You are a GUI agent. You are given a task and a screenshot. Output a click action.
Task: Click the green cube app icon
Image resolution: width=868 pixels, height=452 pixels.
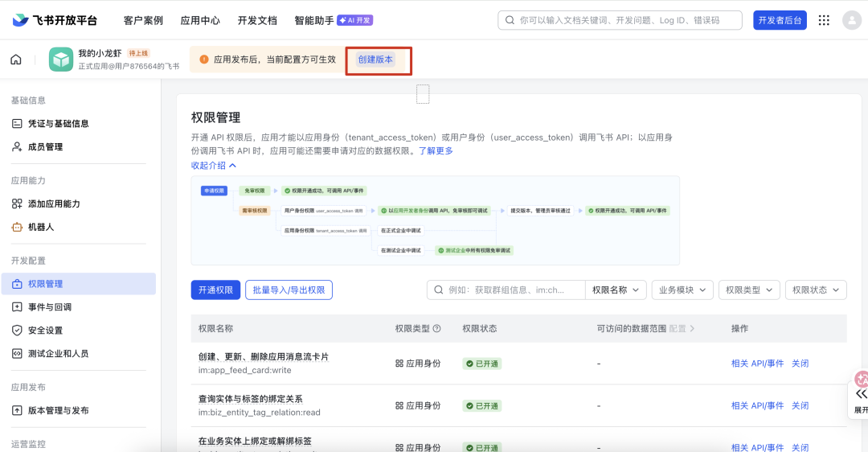click(x=61, y=60)
